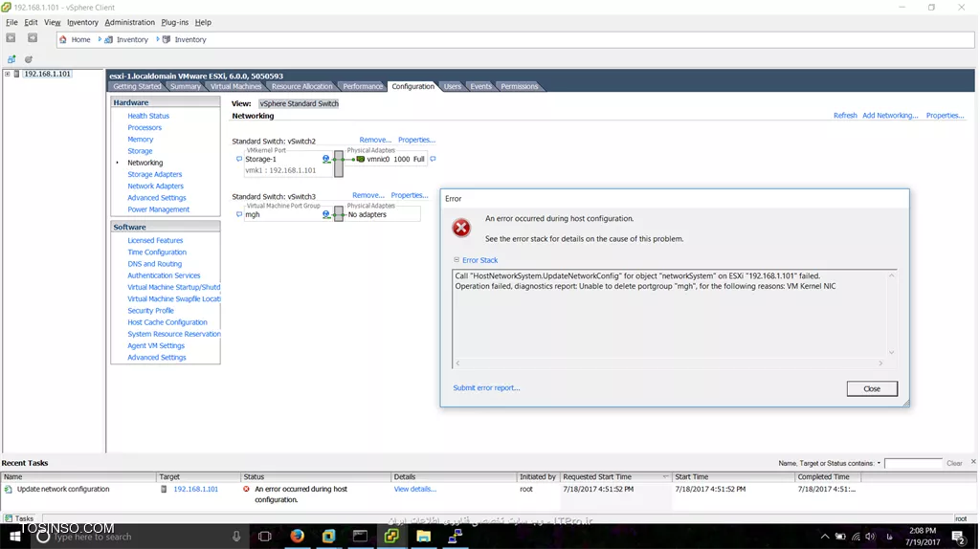Click Remove link for vSwitch2

pos(375,140)
